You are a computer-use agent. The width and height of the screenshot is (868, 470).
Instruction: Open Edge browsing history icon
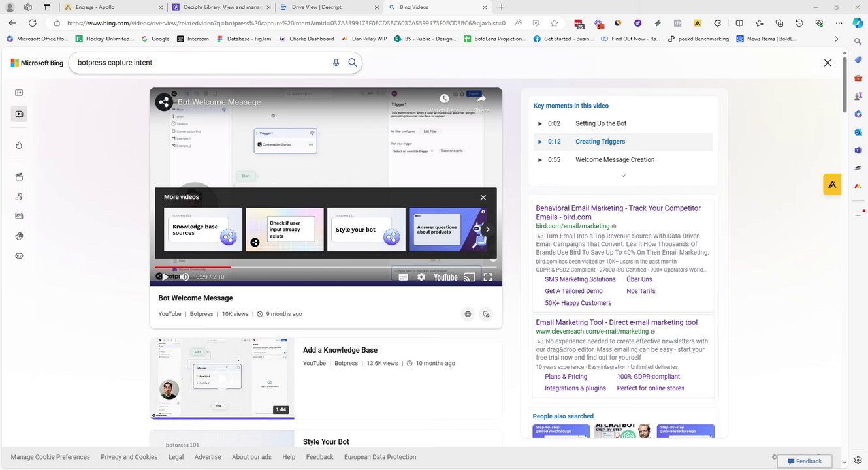(x=799, y=23)
